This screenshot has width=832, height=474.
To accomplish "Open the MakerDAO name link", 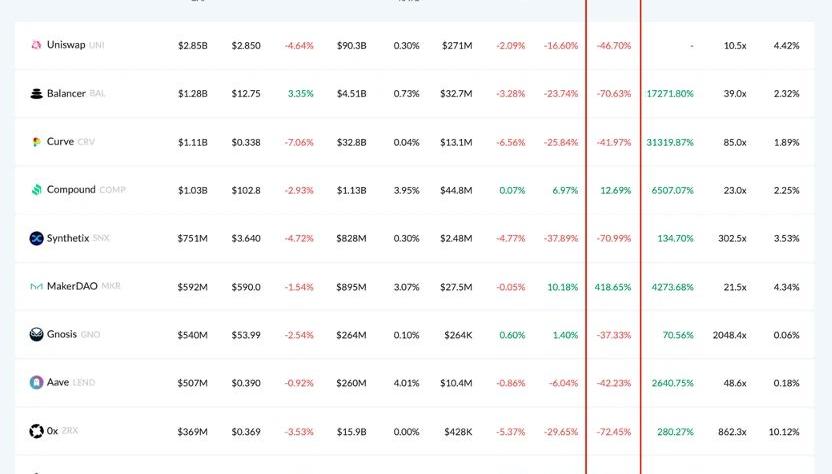I will [x=72, y=287].
